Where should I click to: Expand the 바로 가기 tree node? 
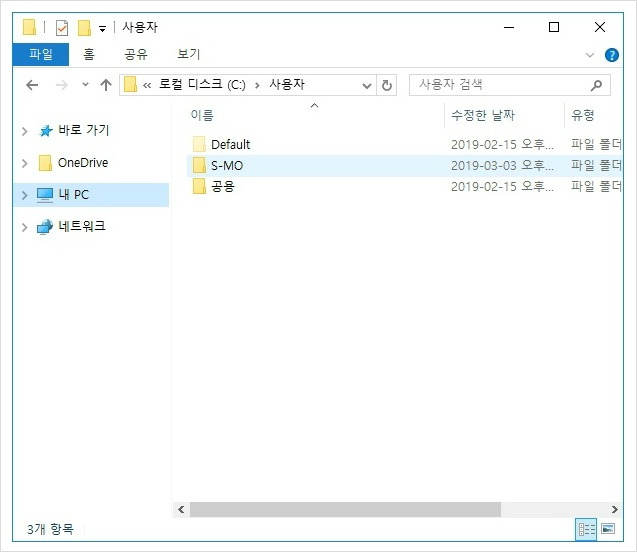pos(25,131)
